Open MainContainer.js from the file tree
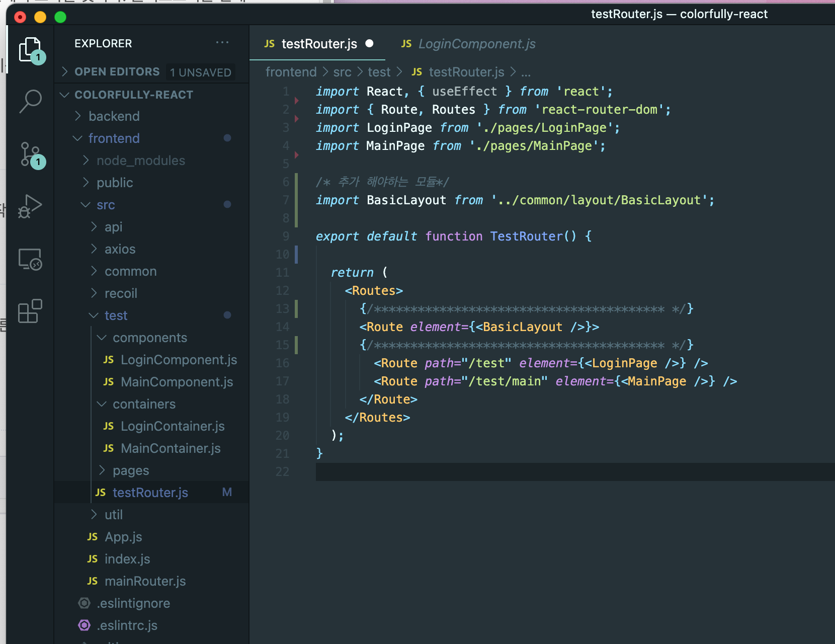Viewport: 835px width, 644px height. pos(171,448)
